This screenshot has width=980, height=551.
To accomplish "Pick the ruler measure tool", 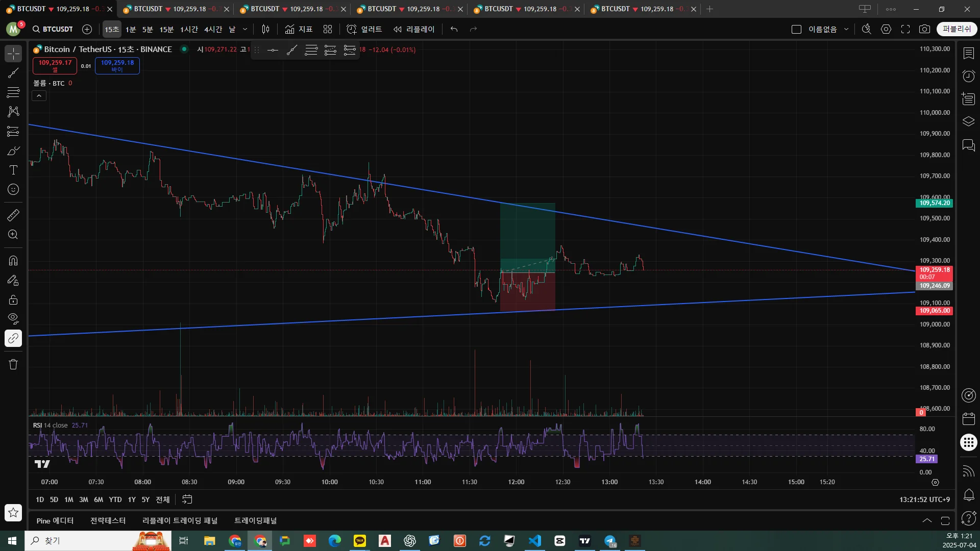I will click(x=13, y=215).
